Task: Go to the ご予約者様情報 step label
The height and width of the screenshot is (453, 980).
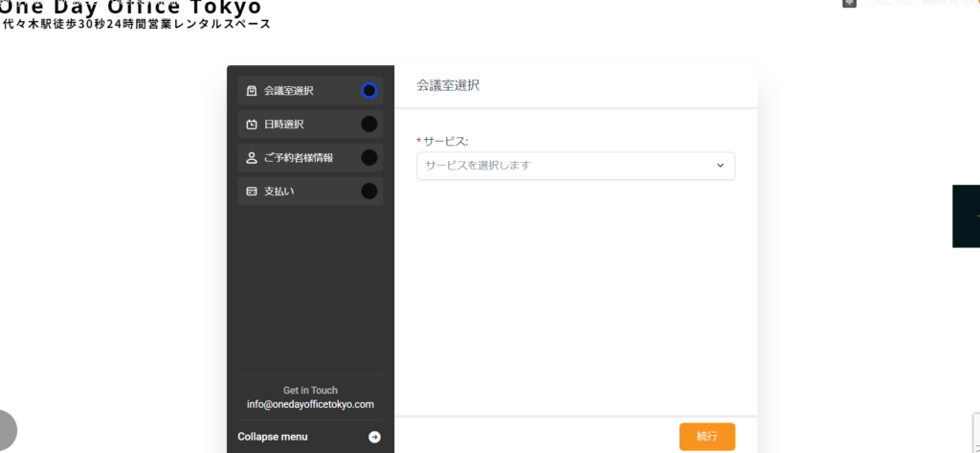Action: (x=299, y=158)
